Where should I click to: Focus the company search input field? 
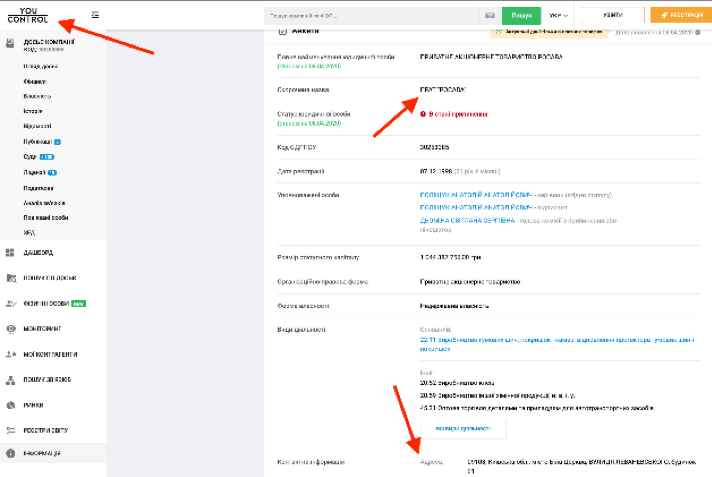point(372,16)
